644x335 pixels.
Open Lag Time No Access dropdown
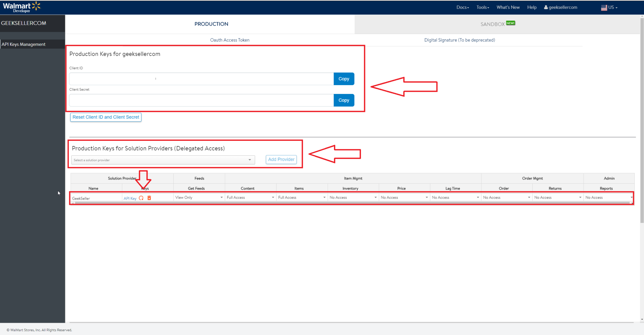(x=456, y=197)
